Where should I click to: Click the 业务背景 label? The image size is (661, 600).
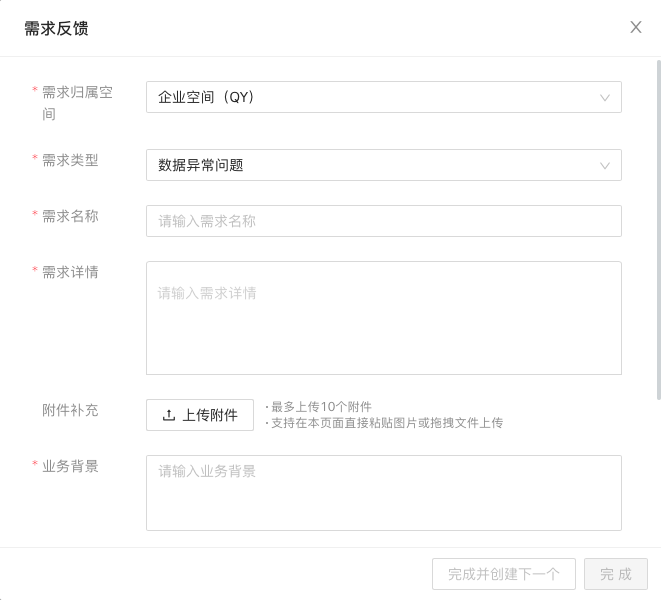point(70,466)
